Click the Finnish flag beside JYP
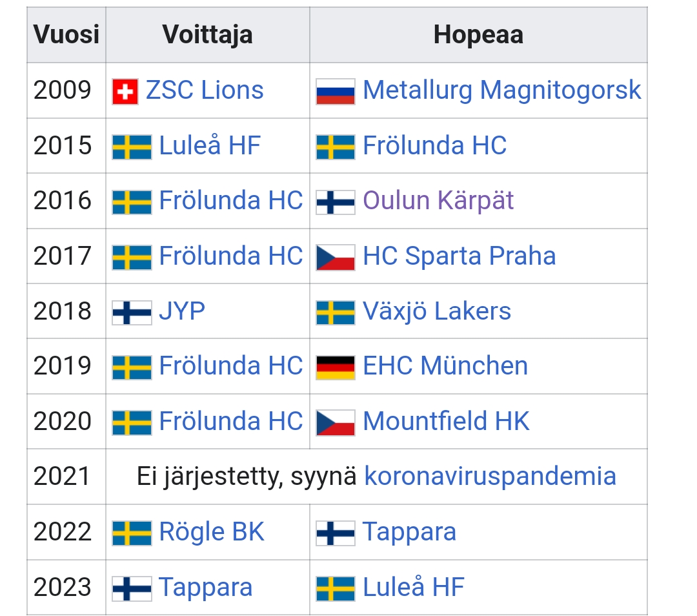 pyautogui.click(x=132, y=312)
